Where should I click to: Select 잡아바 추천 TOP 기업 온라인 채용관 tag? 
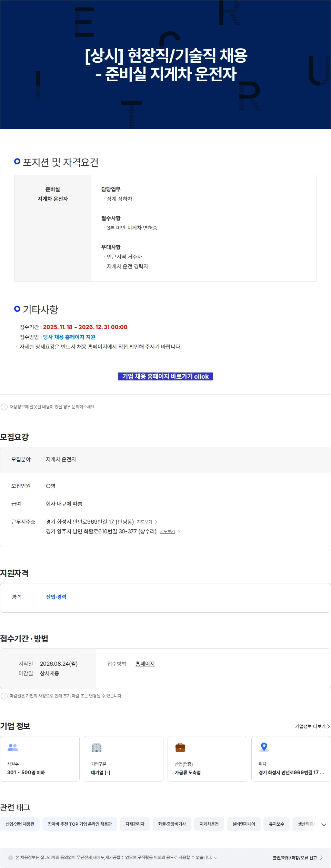(80, 824)
